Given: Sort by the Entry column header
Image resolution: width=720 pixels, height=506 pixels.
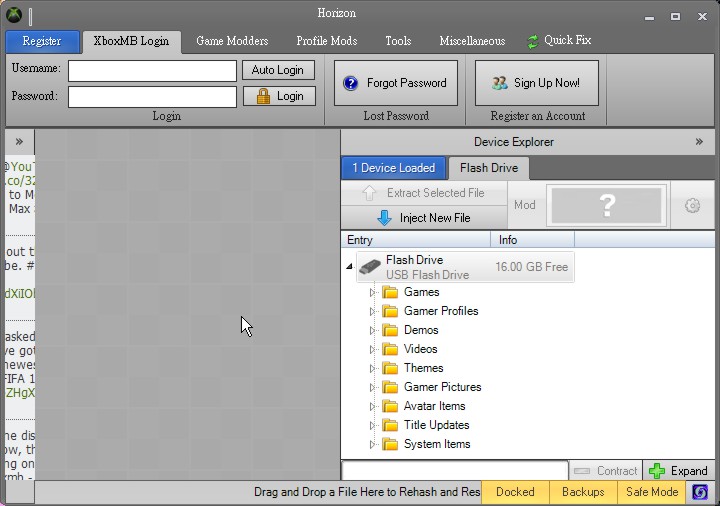Looking at the screenshot, I should [416, 240].
